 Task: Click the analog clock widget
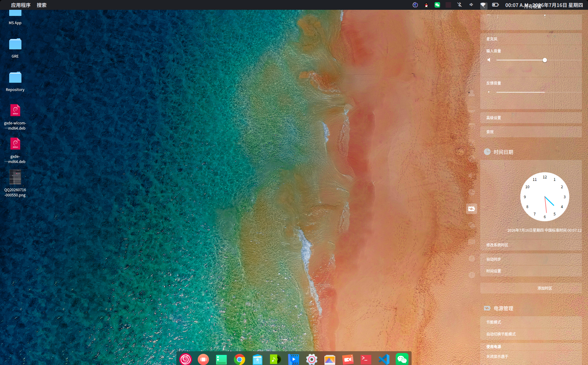coord(545,197)
